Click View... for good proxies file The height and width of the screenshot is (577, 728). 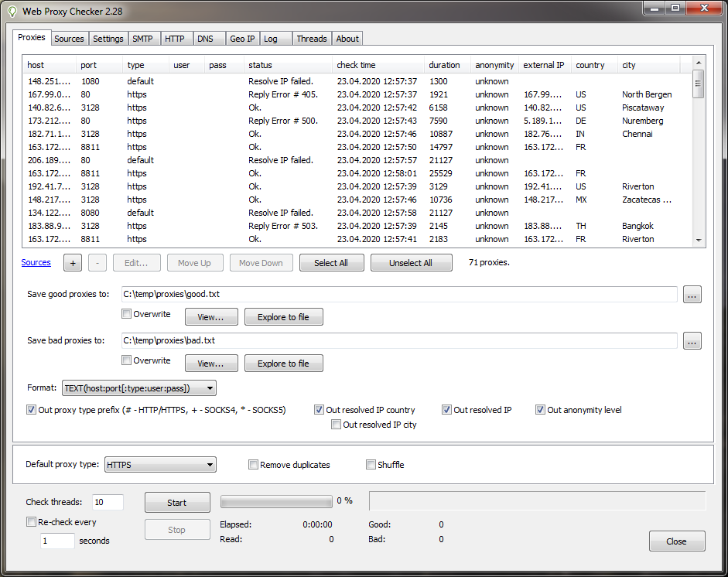[211, 318]
